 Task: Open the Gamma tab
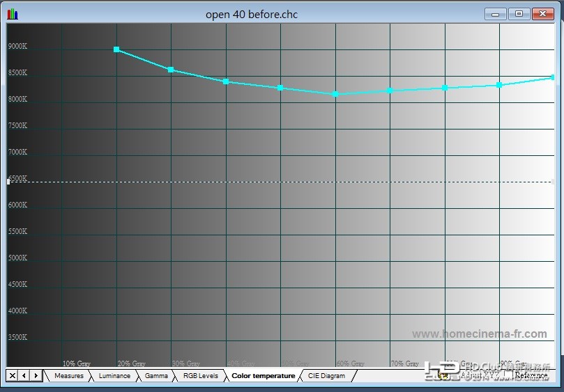(x=156, y=376)
